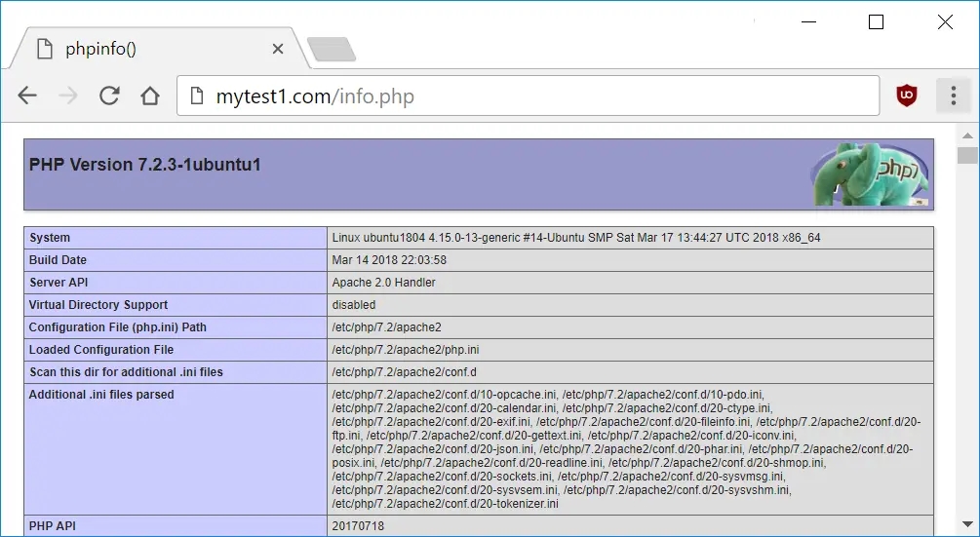Click the '/etc/php/7.2/apache2' path value
980x537 pixels.
(386, 327)
